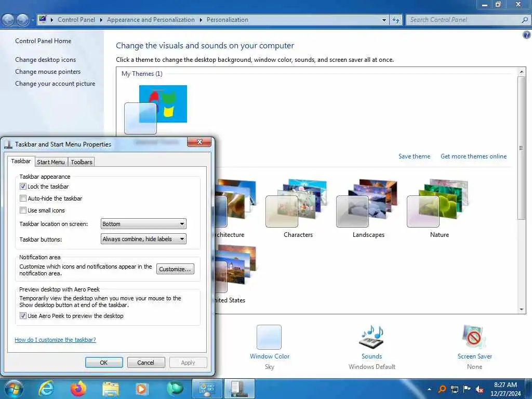Switch to Start Menu tab
Viewport: 532px width, 399px height.
click(x=51, y=162)
